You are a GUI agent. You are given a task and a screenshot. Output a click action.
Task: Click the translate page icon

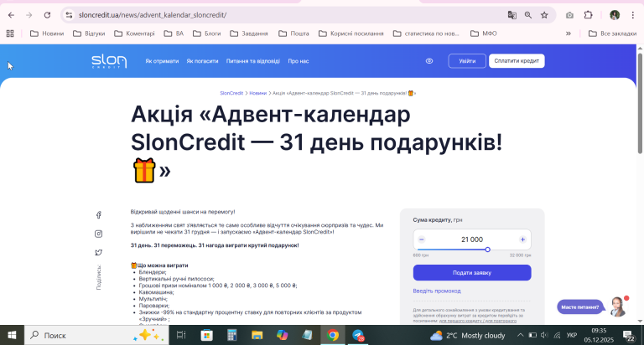click(x=512, y=15)
